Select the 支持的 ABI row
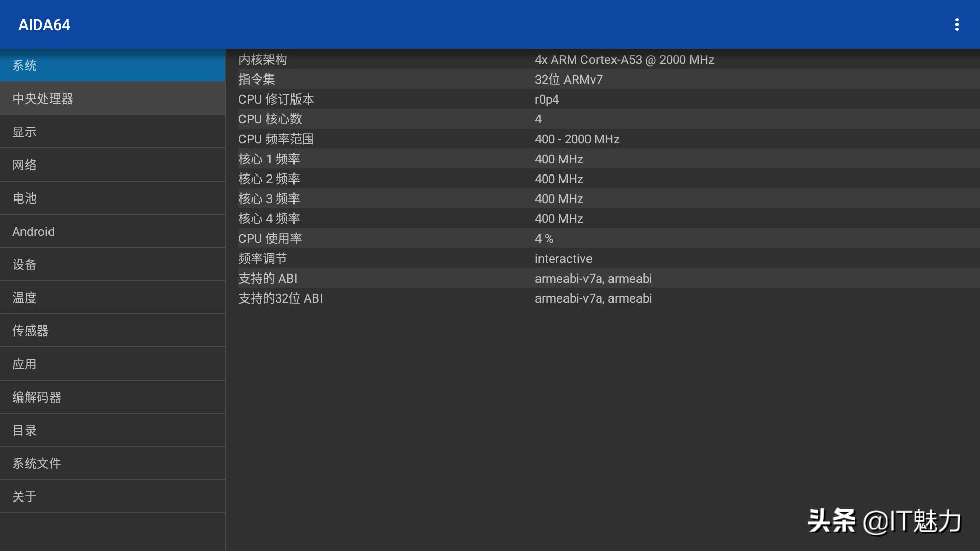 561,278
